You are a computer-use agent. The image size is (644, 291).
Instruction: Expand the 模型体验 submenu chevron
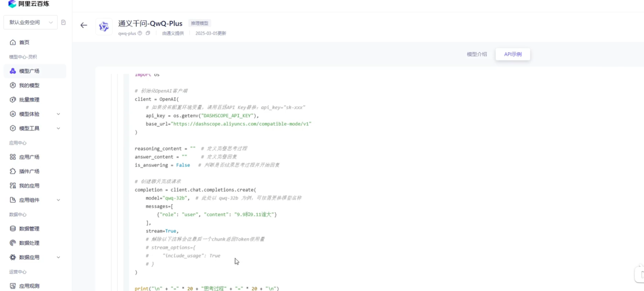[x=58, y=114]
